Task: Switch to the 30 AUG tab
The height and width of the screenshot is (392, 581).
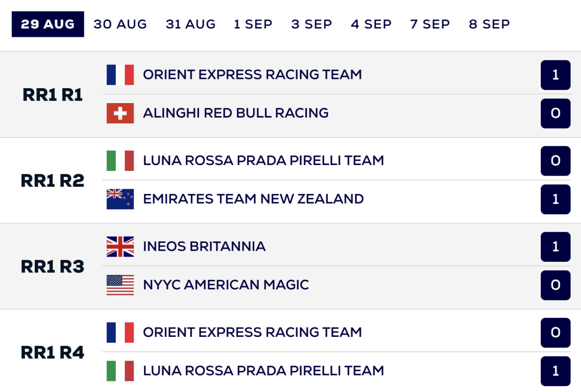Action: pyautogui.click(x=120, y=24)
